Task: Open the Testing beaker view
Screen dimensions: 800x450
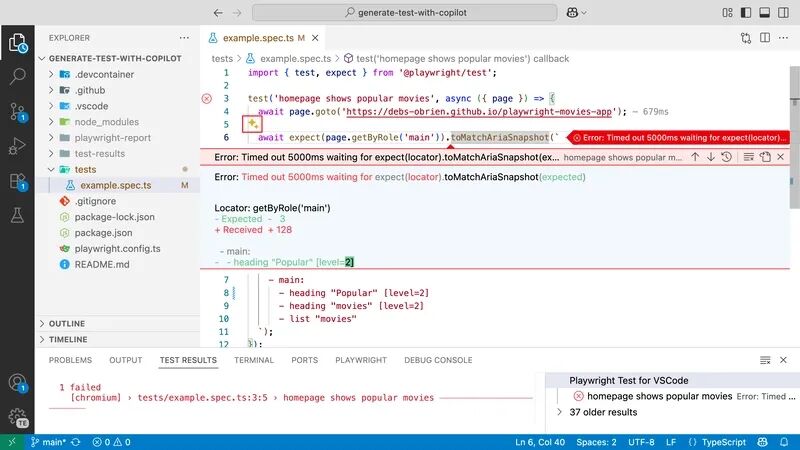Action: coord(17,215)
